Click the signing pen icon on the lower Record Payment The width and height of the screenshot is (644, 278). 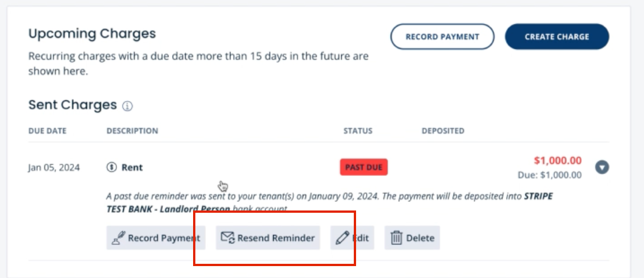118,238
